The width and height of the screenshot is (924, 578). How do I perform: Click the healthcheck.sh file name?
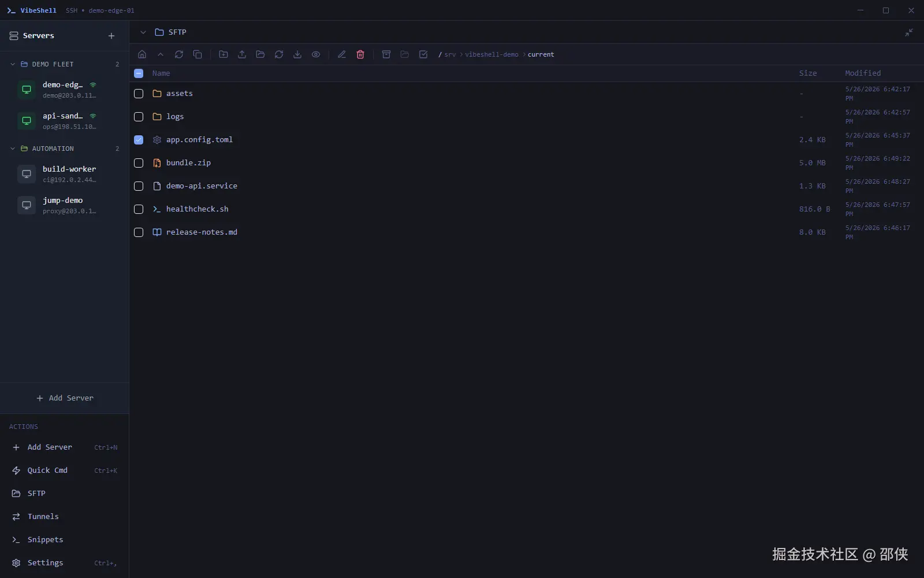pos(198,209)
